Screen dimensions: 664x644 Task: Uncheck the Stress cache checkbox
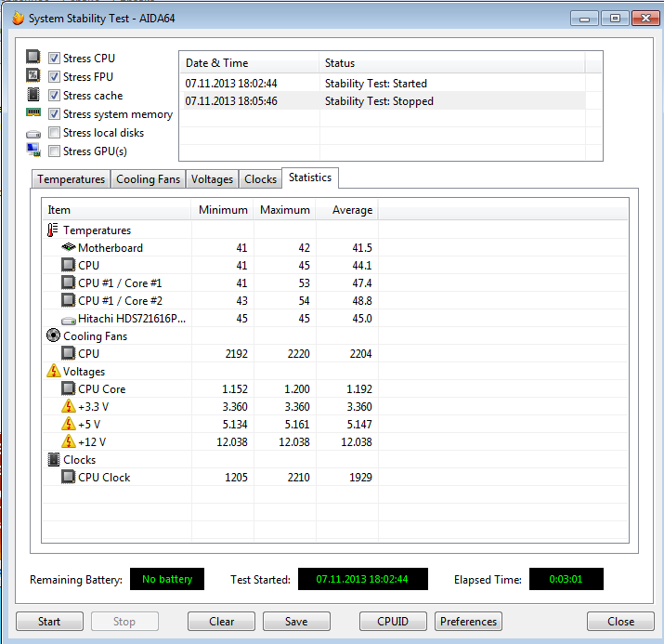tap(54, 96)
